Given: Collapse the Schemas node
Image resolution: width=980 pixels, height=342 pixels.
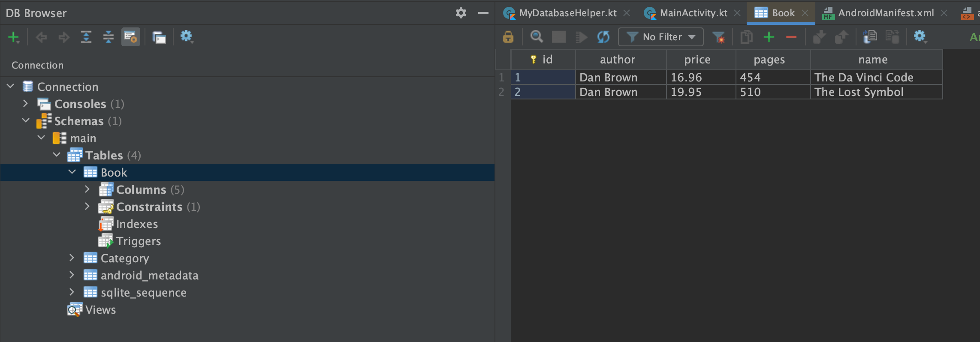Looking at the screenshot, I should point(26,121).
